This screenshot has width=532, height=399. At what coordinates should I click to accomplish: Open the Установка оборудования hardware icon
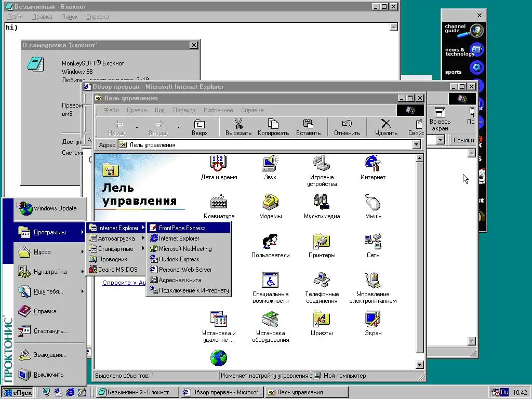(270, 327)
